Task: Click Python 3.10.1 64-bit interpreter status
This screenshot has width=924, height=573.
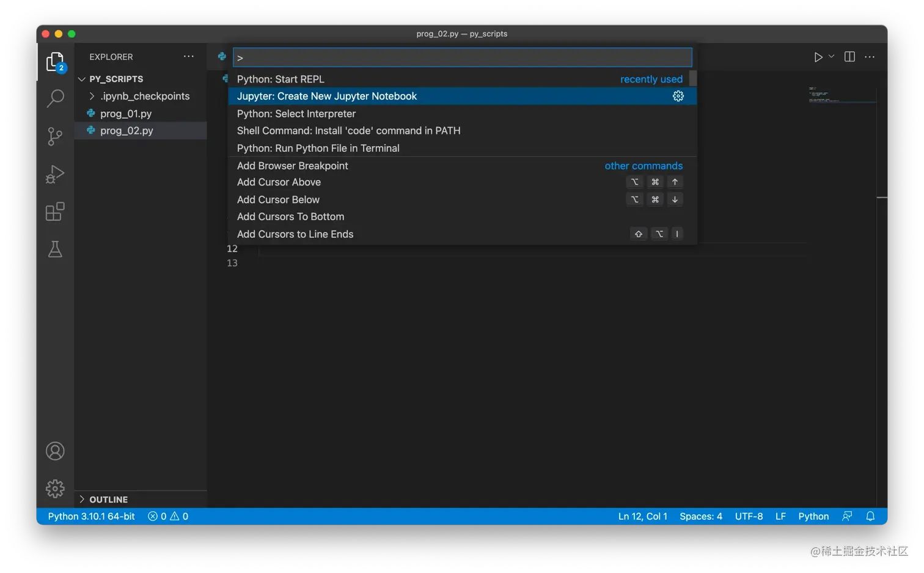Action: tap(92, 516)
